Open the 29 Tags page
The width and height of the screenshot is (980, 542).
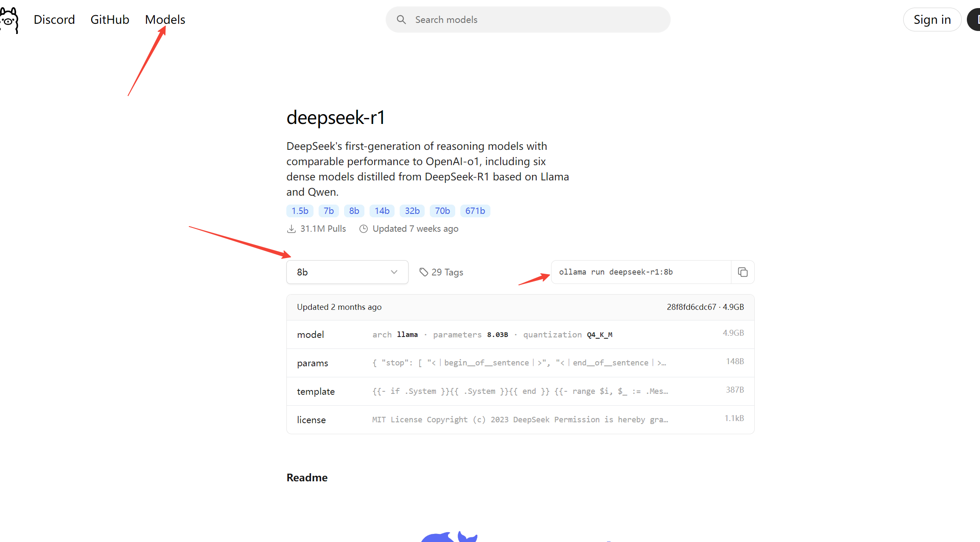point(447,272)
